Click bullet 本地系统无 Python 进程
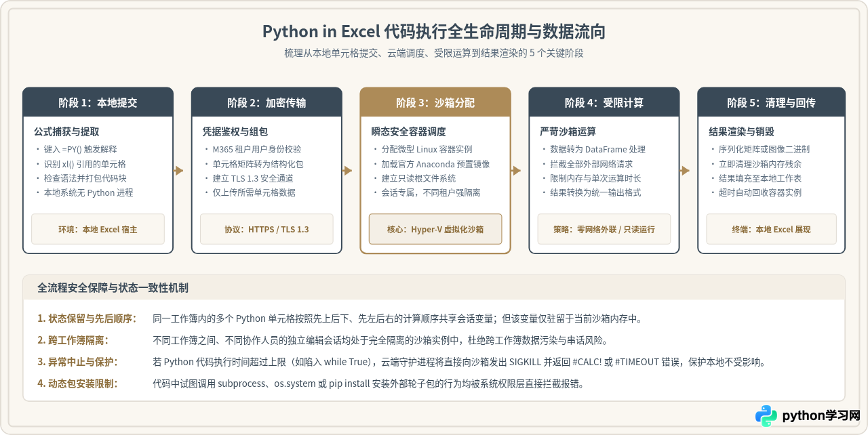Image resolution: width=868 pixels, height=435 pixels. coord(88,192)
